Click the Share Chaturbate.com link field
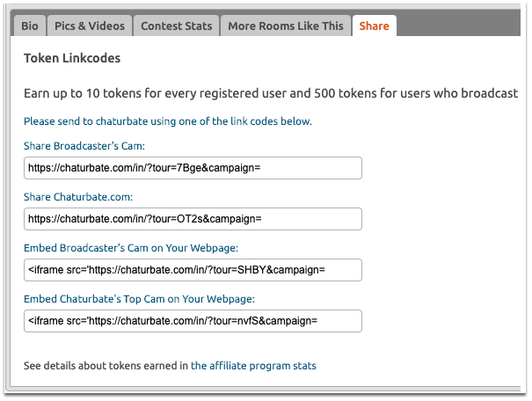 193,219
